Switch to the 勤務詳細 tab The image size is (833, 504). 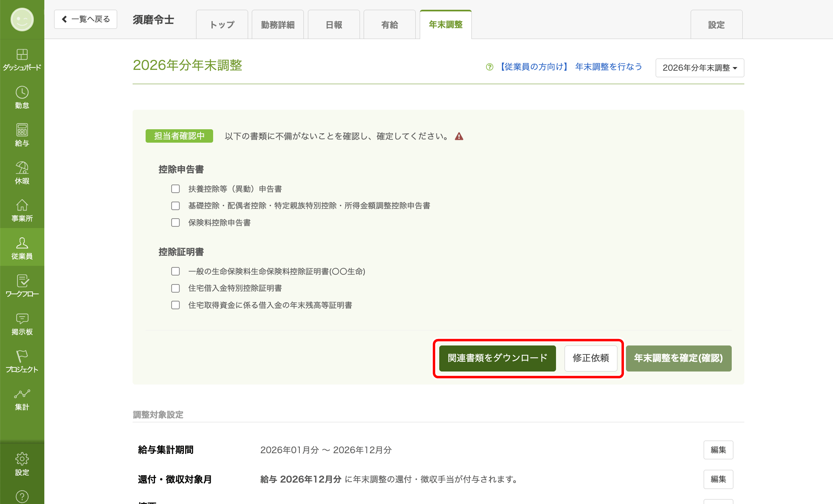pyautogui.click(x=278, y=25)
